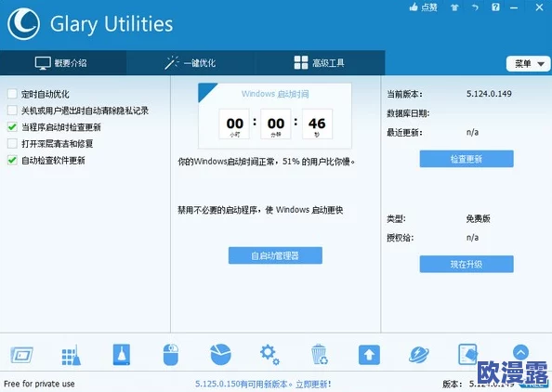Open the mouse Context Menu manager icon
Viewport: 552px width, 392px height.
[171, 355]
